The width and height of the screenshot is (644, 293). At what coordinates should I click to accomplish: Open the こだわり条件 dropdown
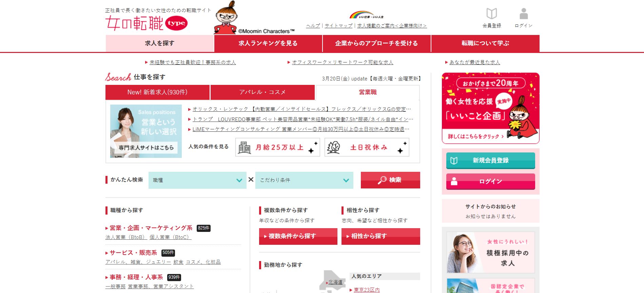[x=304, y=180]
